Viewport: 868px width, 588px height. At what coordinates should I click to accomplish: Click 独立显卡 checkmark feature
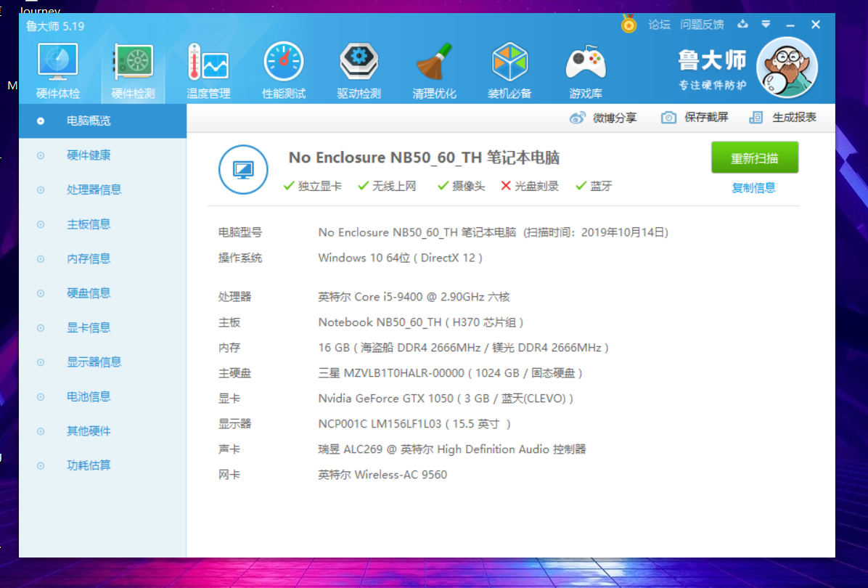point(312,186)
